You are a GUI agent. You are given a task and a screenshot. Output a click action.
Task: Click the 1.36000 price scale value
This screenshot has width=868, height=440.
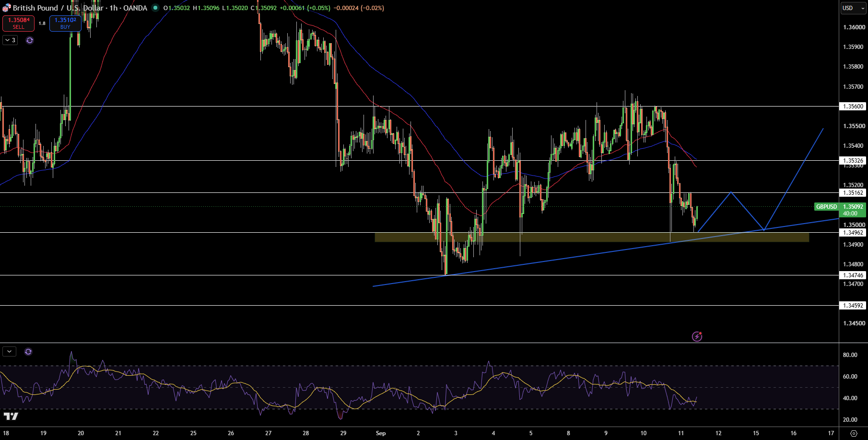tap(854, 27)
